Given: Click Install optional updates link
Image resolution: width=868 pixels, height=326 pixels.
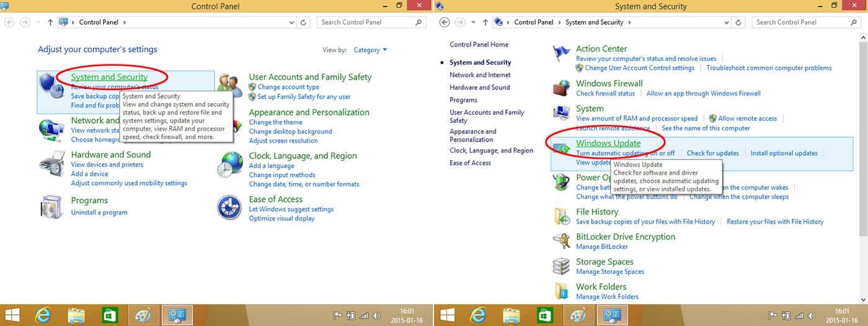Looking at the screenshot, I should (x=784, y=153).
